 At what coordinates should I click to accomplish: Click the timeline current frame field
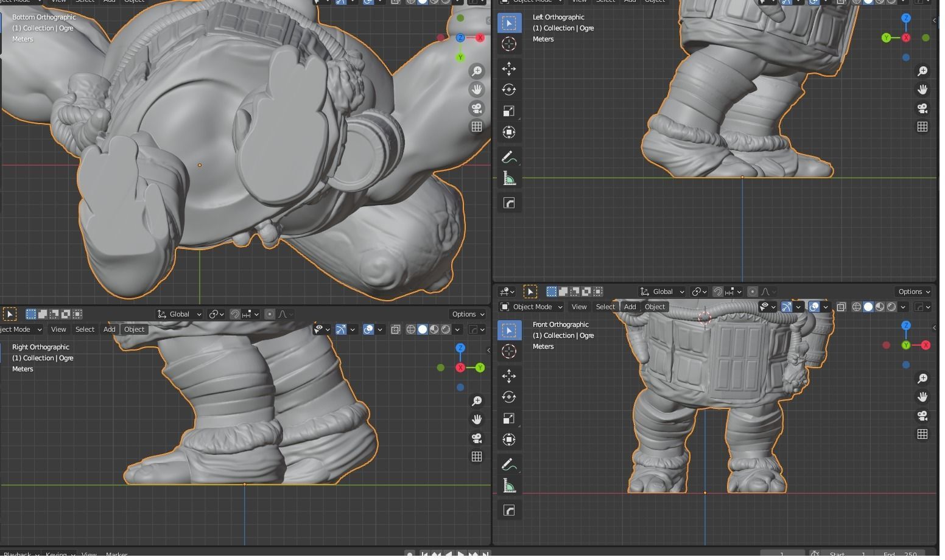782,554
